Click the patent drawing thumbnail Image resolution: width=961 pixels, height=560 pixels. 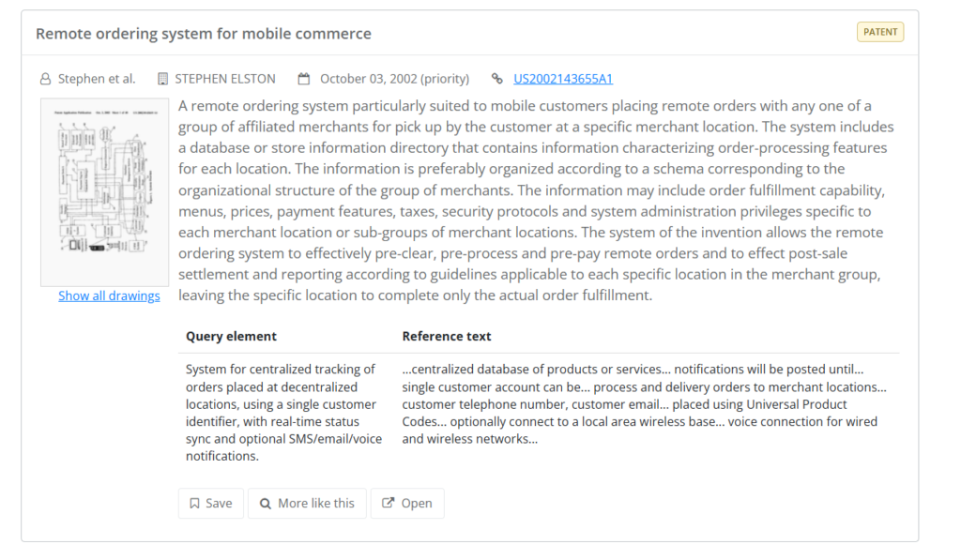click(105, 192)
